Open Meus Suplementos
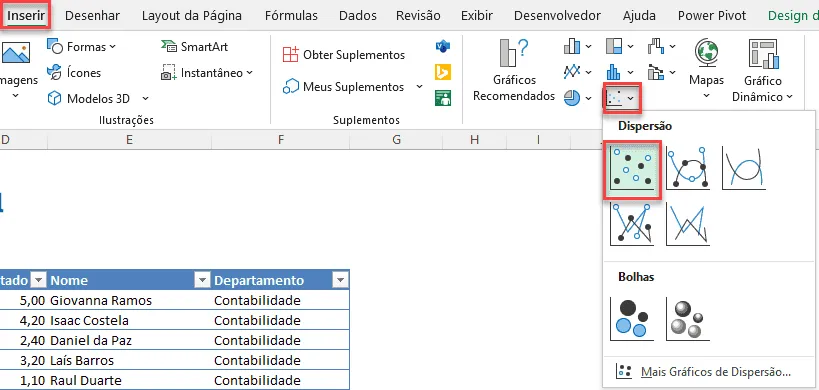819x390 pixels. coord(344,87)
